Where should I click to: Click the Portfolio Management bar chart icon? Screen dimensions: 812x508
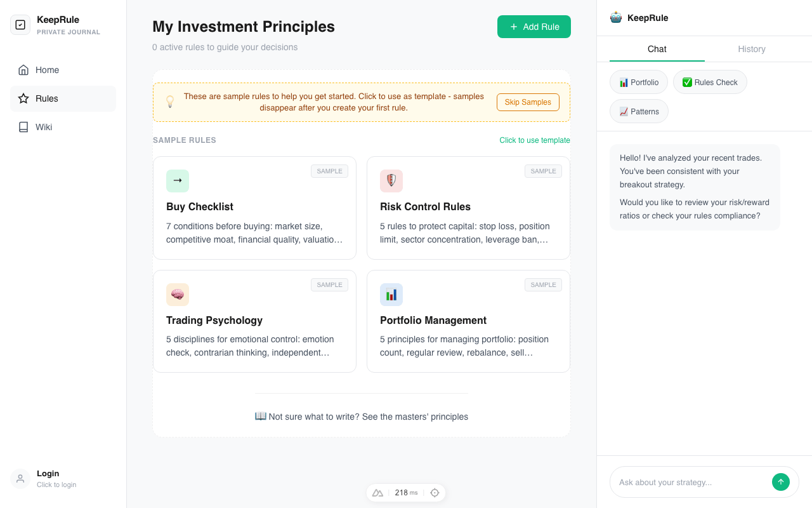click(x=391, y=295)
